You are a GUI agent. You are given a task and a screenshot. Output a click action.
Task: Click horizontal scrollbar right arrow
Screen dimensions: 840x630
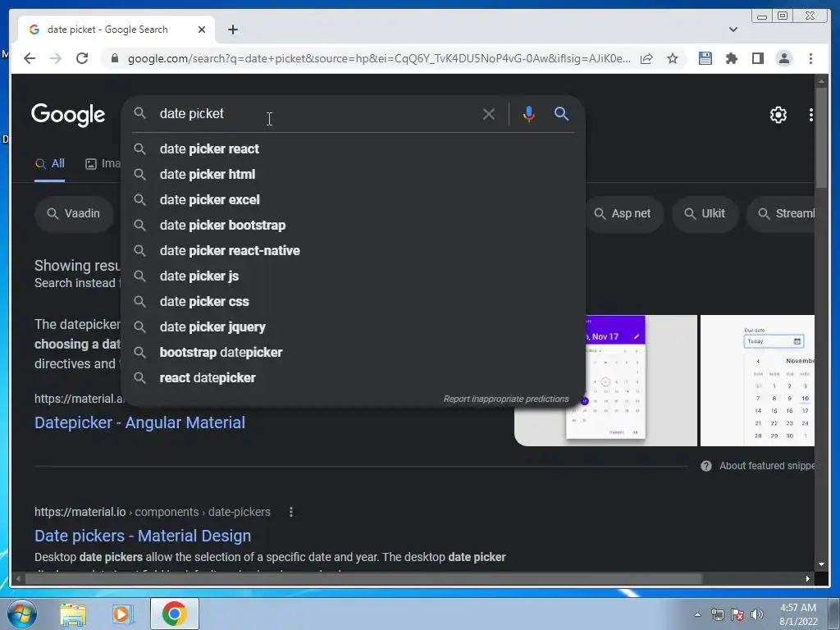pyautogui.click(x=808, y=578)
